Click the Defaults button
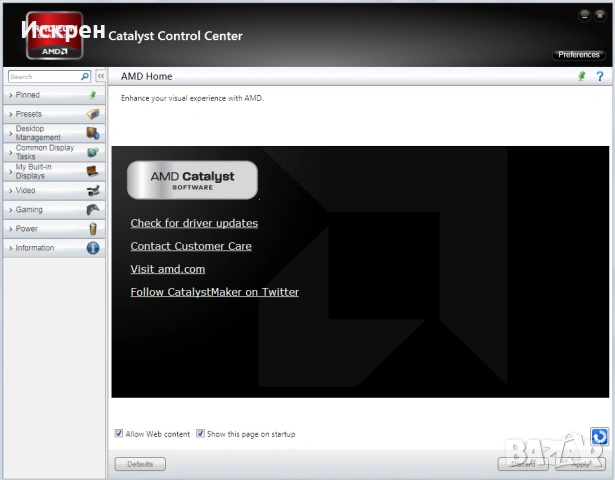This screenshot has width=615, height=480. pyautogui.click(x=140, y=464)
